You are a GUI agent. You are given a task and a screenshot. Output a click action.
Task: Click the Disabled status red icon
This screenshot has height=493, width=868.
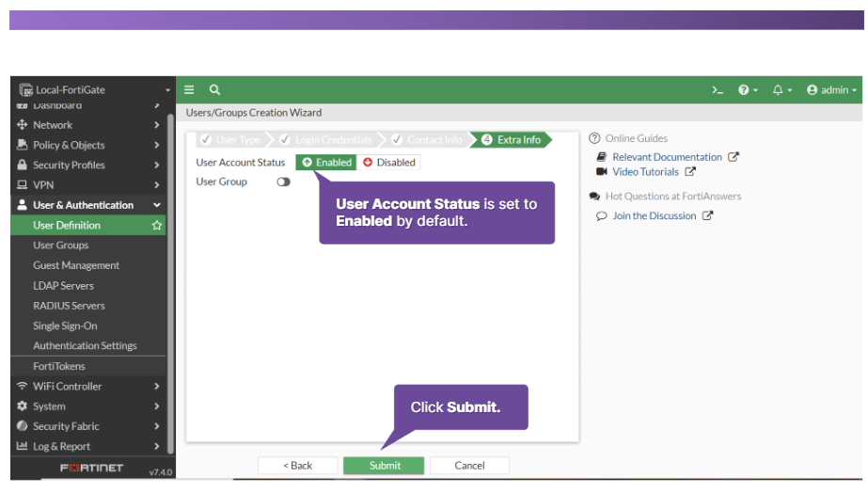368,163
